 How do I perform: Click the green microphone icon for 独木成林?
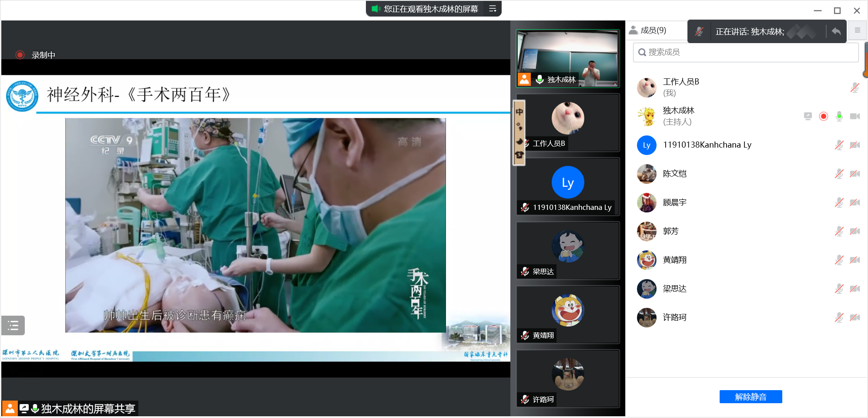pyautogui.click(x=839, y=116)
